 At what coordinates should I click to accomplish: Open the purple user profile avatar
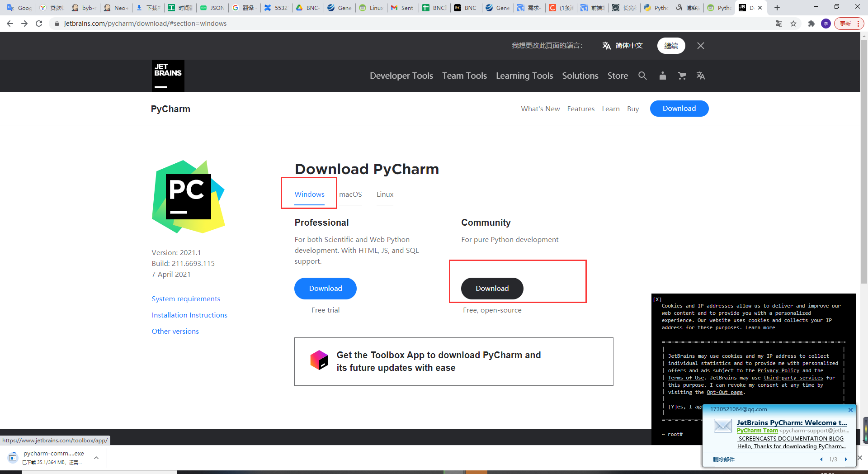point(826,24)
